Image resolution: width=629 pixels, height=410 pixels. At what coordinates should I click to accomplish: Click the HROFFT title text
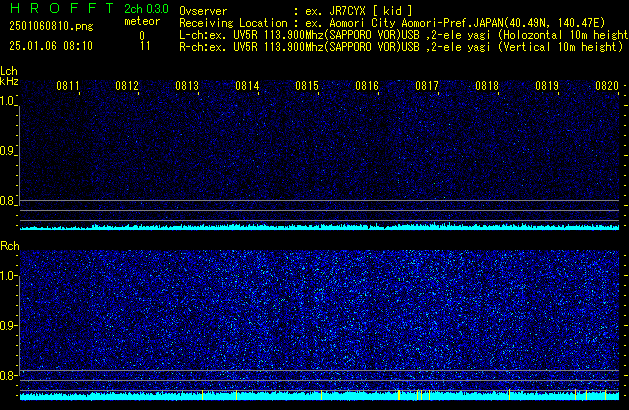click(62, 8)
